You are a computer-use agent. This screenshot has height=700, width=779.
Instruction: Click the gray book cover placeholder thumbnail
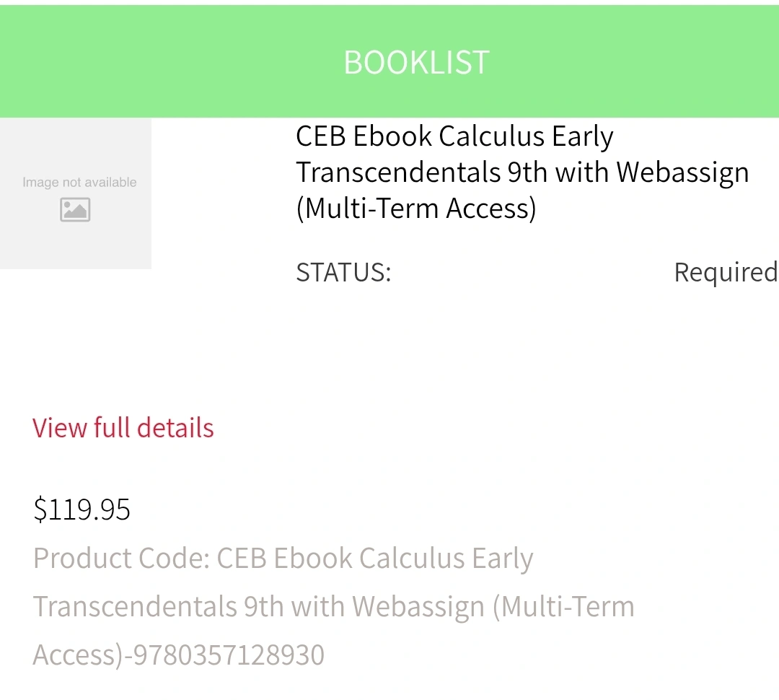[76, 193]
